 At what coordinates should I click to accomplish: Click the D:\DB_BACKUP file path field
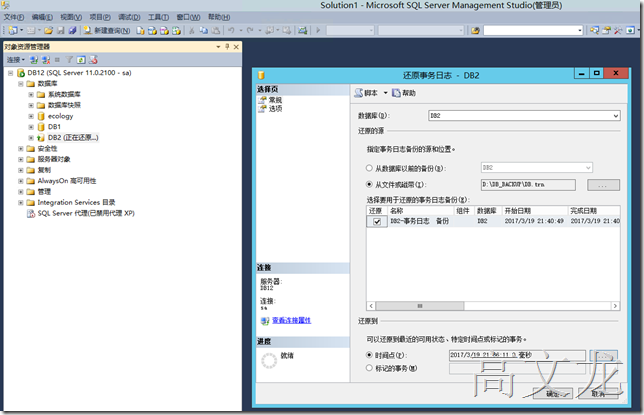pyautogui.click(x=528, y=185)
